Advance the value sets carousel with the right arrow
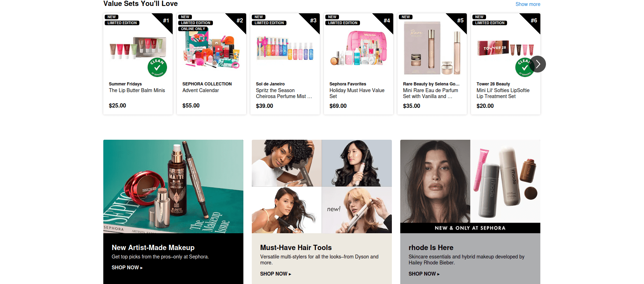This screenshot has height=284, width=644. point(538,64)
